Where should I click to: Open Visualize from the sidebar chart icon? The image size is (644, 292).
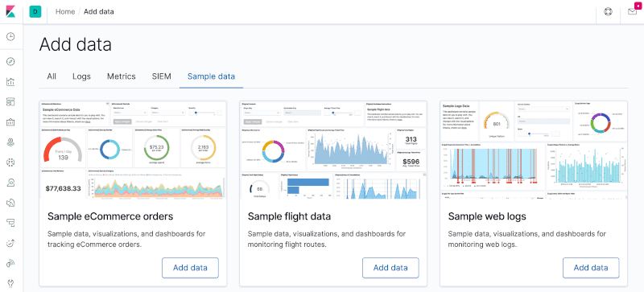point(10,82)
